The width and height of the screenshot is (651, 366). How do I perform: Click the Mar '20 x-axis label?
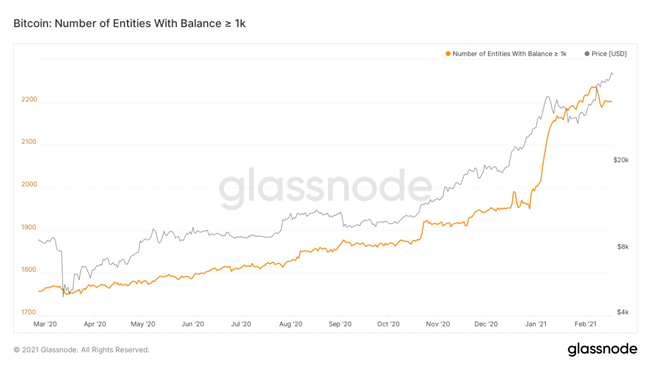click(x=45, y=324)
